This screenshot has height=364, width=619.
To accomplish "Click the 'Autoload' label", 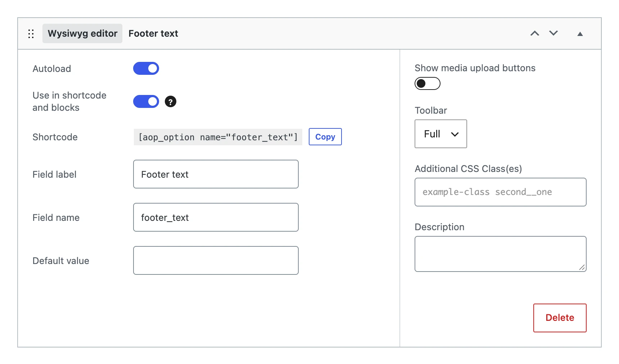I will pos(52,69).
